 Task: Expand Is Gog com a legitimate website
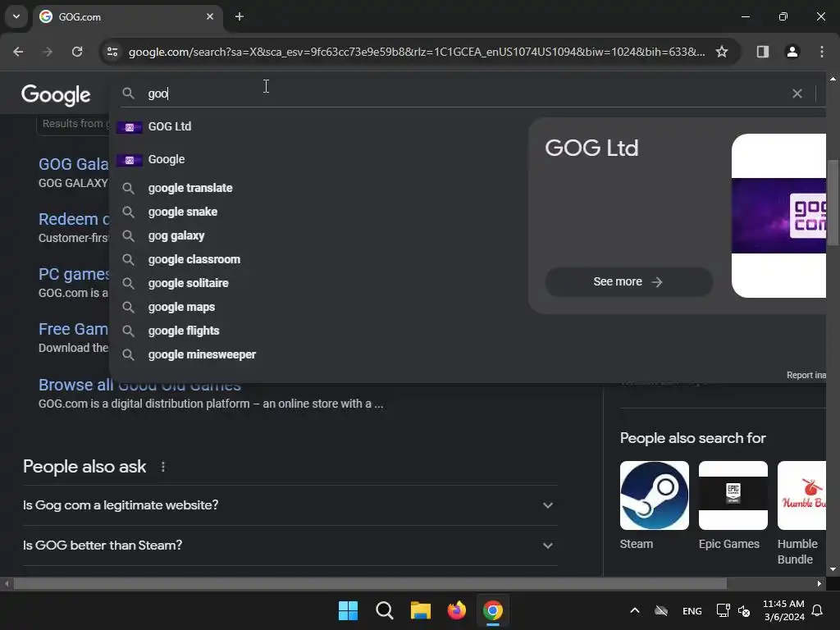tap(290, 505)
